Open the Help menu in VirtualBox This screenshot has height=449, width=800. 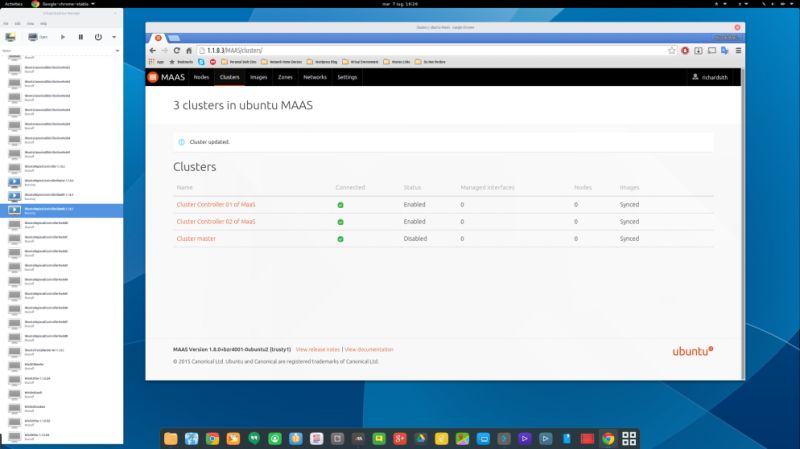[43, 23]
